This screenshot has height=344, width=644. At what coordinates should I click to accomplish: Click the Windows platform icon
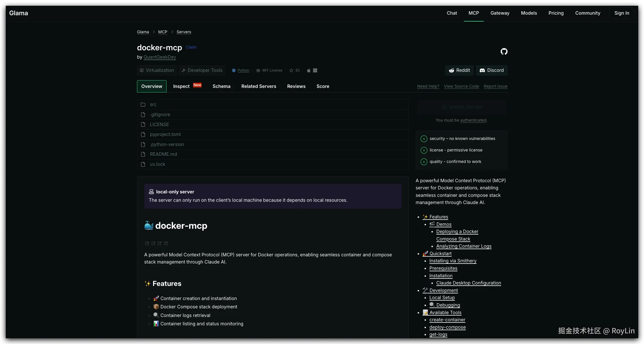[315, 70]
